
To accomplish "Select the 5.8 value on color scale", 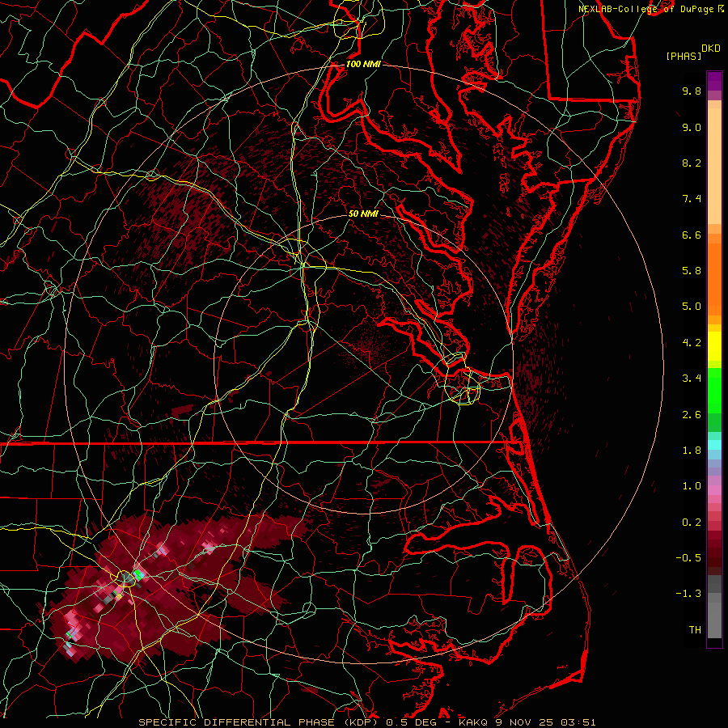I will point(692,271).
